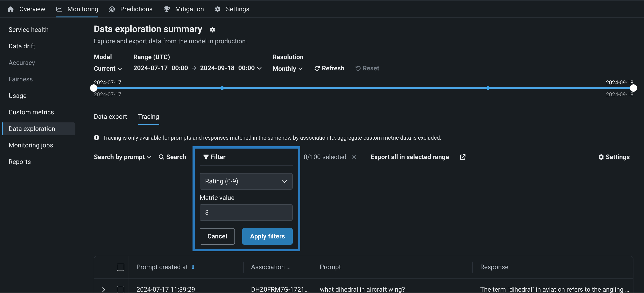This screenshot has width=644, height=293.
Task: Click the Filter funnel icon
Action: click(206, 157)
